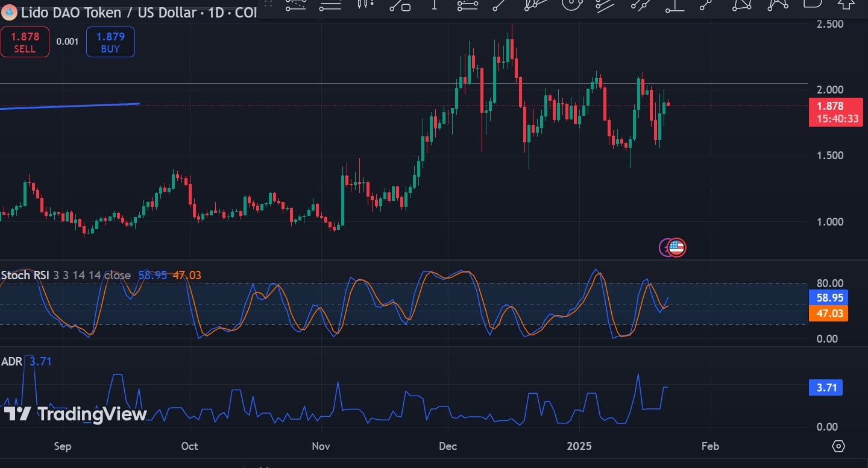Click the blue 58.95 tag on Stoch scale
868x468 pixels.
pyautogui.click(x=828, y=297)
